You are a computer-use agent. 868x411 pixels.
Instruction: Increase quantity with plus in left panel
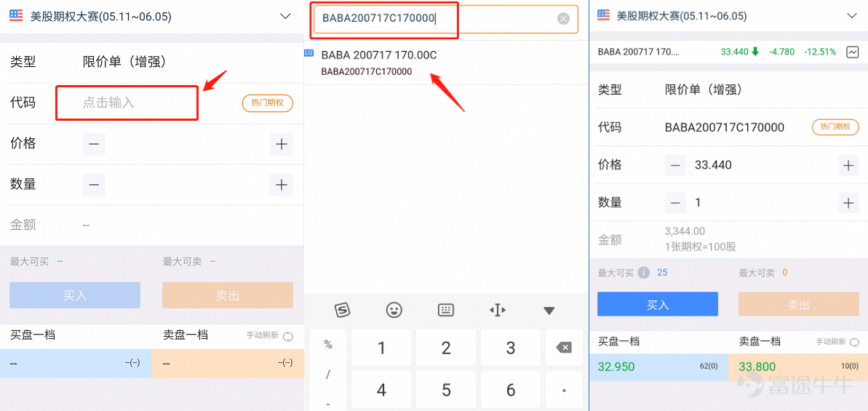click(x=282, y=184)
